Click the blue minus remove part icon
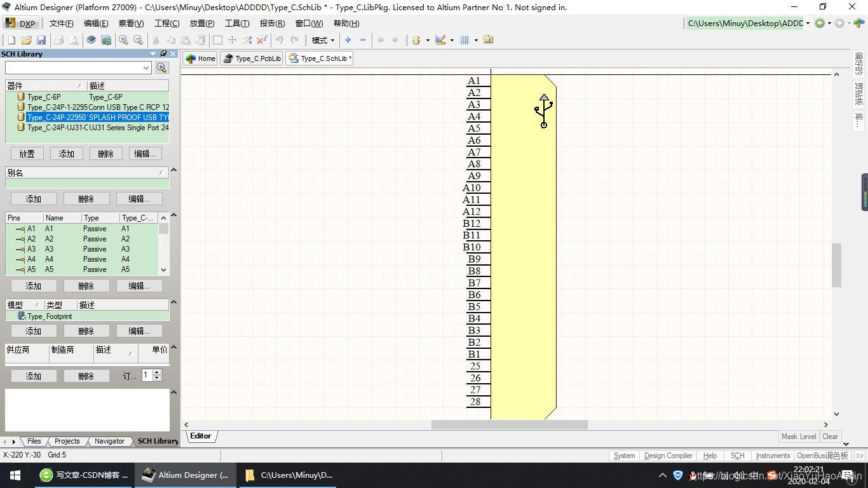Viewport: 868px width, 488px height. click(363, 40)
